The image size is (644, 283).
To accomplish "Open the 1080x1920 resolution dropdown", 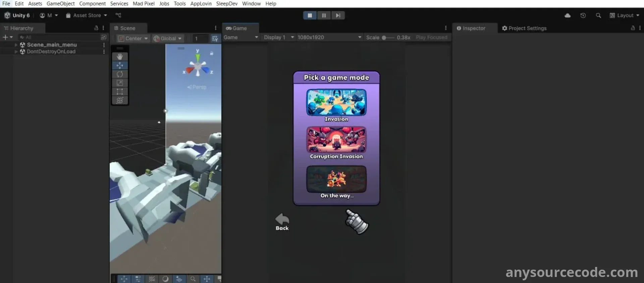I will coord(329,37).
